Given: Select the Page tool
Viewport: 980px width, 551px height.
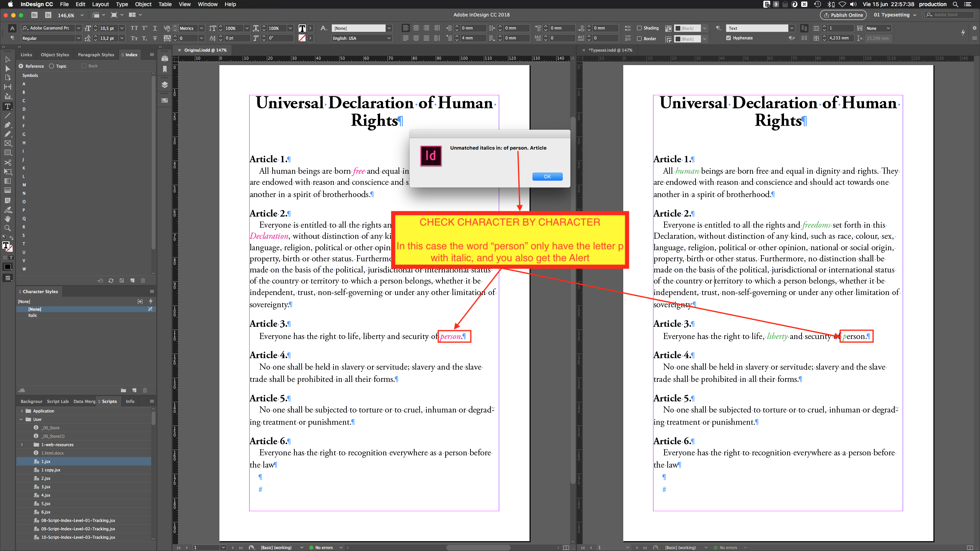Looking at the screenshot, I should (x=7, y=78).
